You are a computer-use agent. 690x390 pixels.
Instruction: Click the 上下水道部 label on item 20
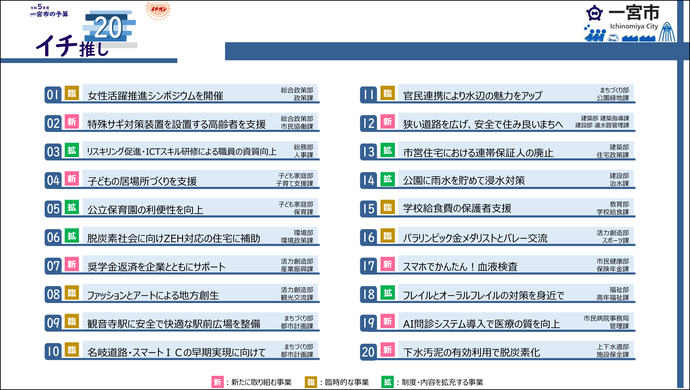pos(613,347)
